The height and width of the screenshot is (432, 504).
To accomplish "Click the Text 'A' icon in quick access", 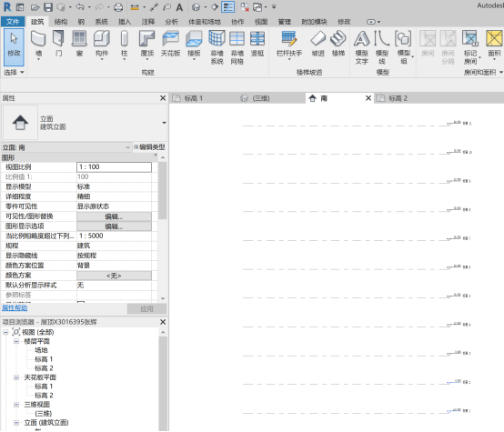I will click(179, 7).
